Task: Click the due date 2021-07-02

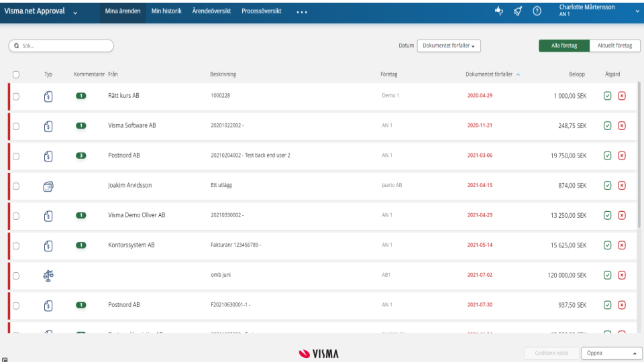Action: 480,275
